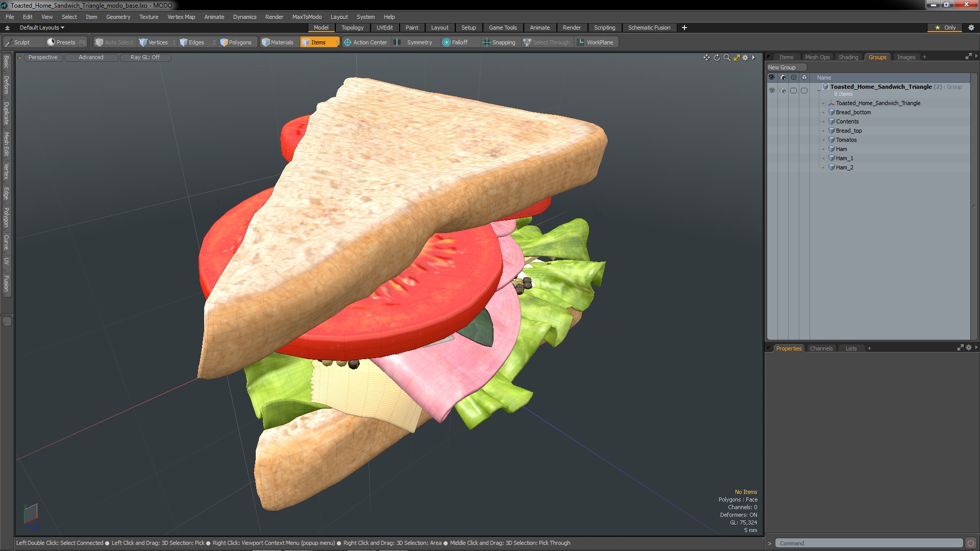Click the Ray GL: Off button
The height and width of the screenshot is (551, 980).
pos(145,57)
